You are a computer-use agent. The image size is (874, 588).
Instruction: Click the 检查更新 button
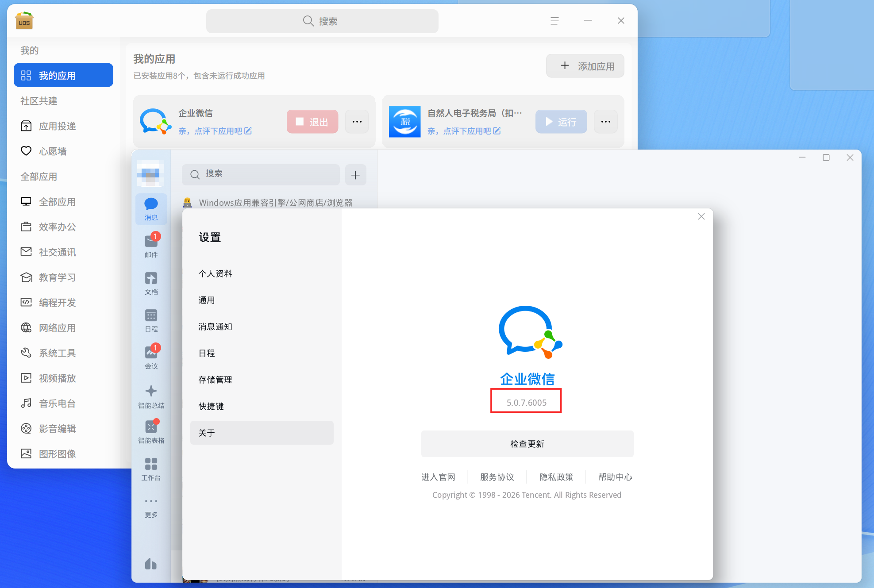coord(527,444)
